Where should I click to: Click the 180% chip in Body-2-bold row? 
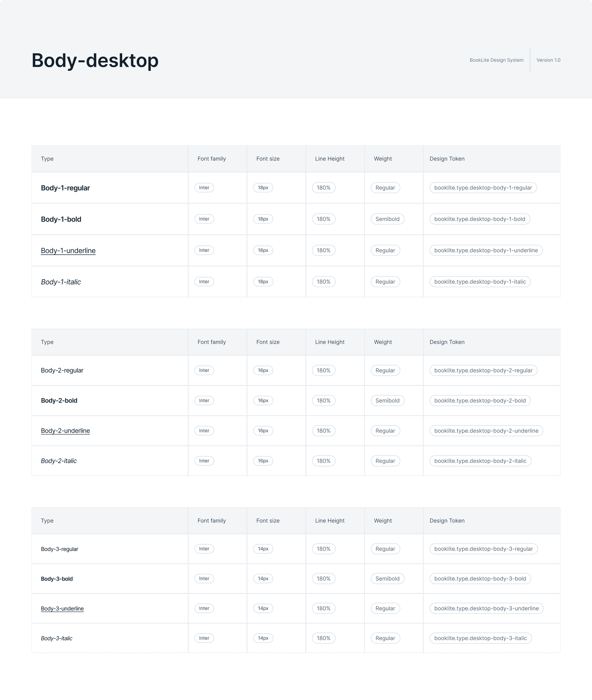coord(324,401)
